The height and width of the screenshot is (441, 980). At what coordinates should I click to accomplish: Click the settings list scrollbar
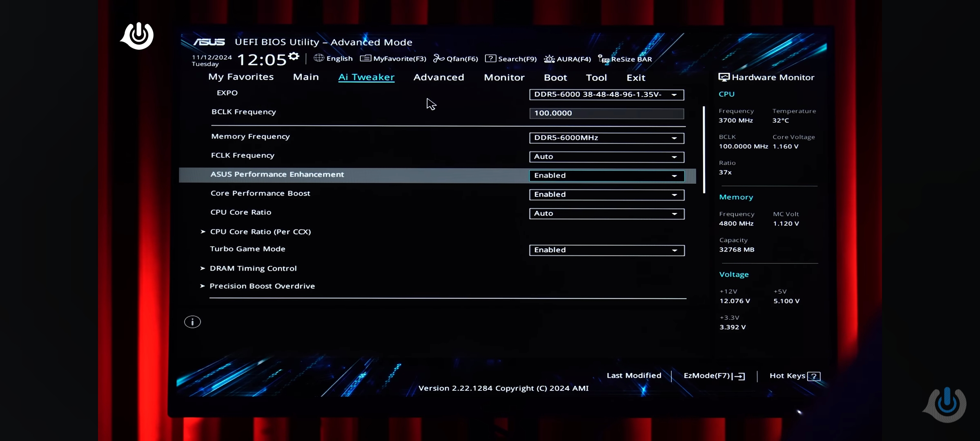(x=704, y=149)
